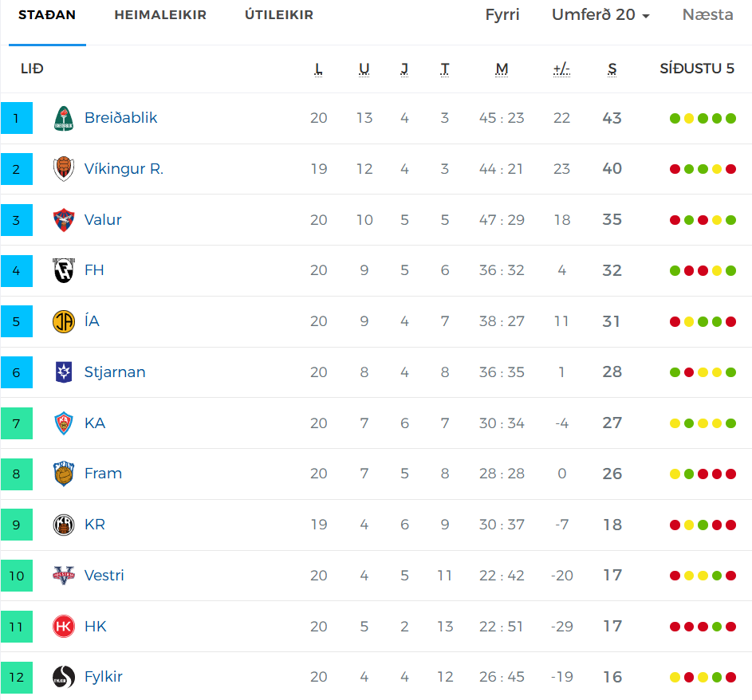The height and width of the screenshot is (700, 752).
Task: Sort by the S points column header
Action: tap(612, 69)
